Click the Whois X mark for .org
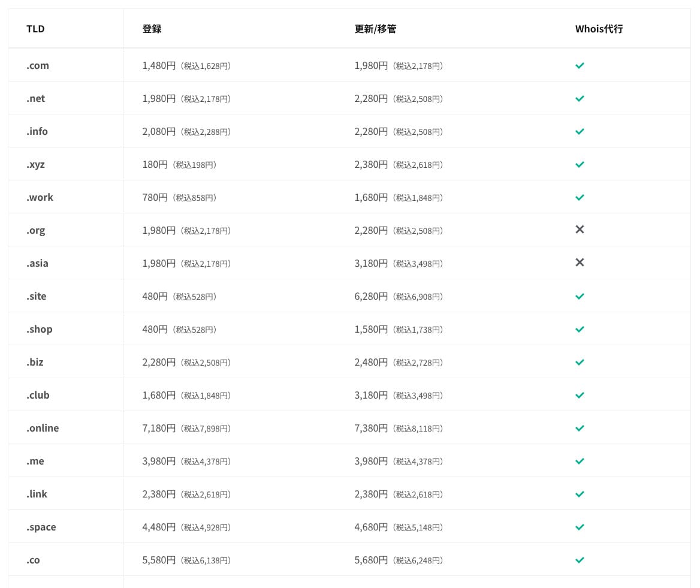 point(580,230)
